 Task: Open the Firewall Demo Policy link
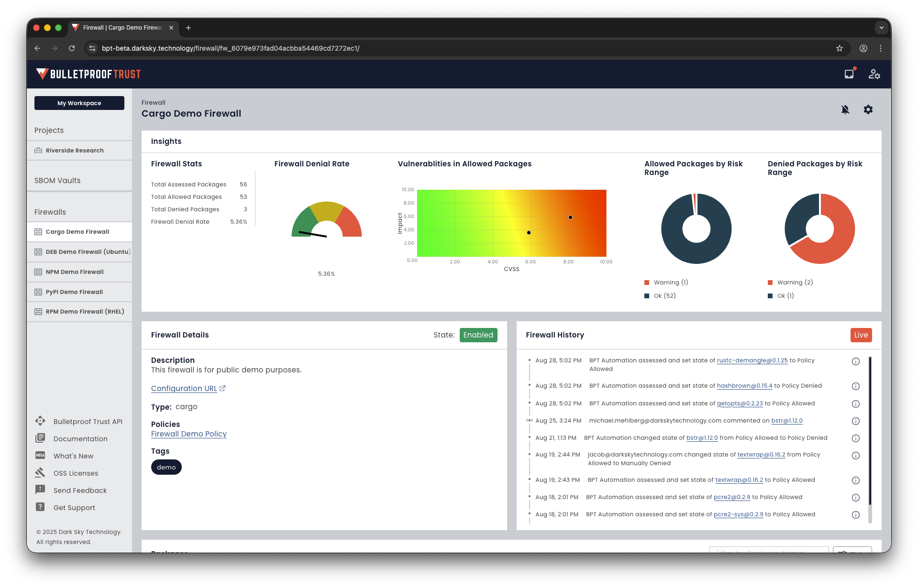[x=189, y=434]
